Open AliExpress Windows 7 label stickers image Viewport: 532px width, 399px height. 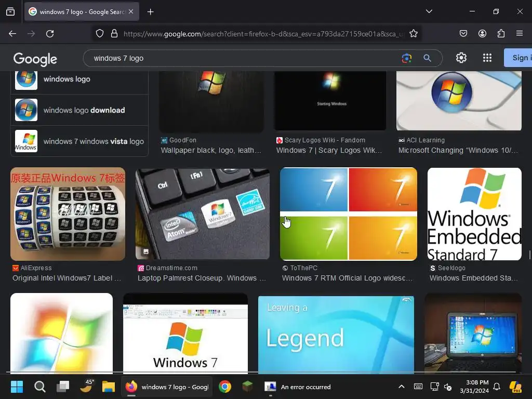pyautogui.click(x=68, y=214)
